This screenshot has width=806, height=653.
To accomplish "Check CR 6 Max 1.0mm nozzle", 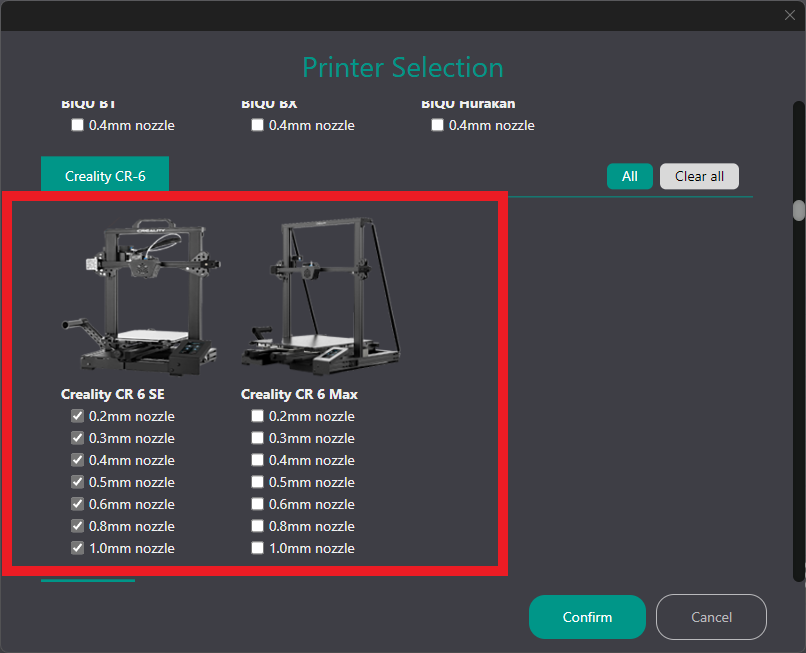I will [257, 548].
